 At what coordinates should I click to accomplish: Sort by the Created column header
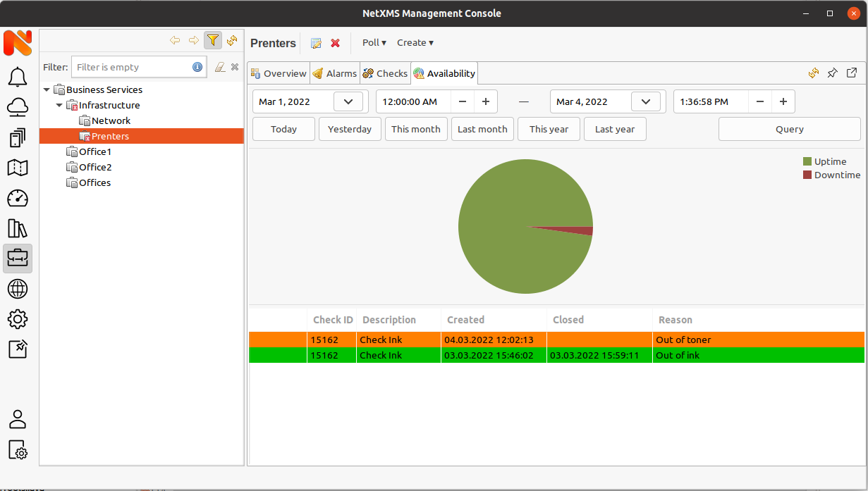click(x=494, y=320)
